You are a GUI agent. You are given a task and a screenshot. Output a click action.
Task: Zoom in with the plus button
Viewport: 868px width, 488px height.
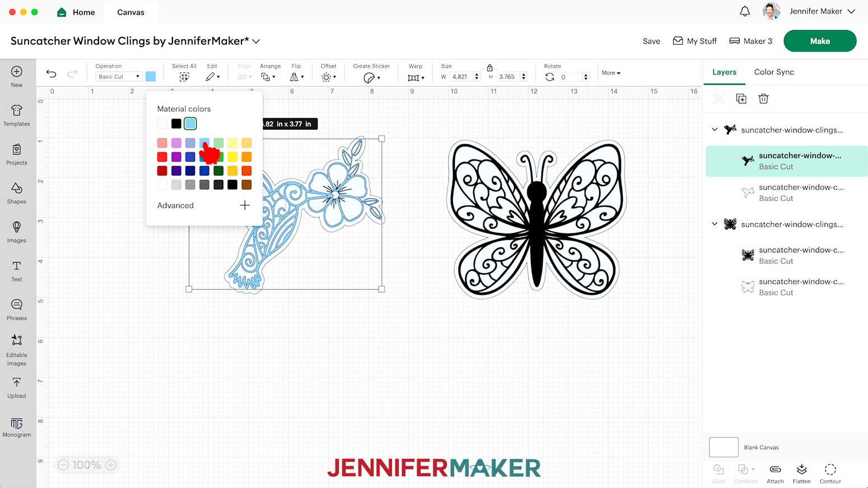click(111, 465)
